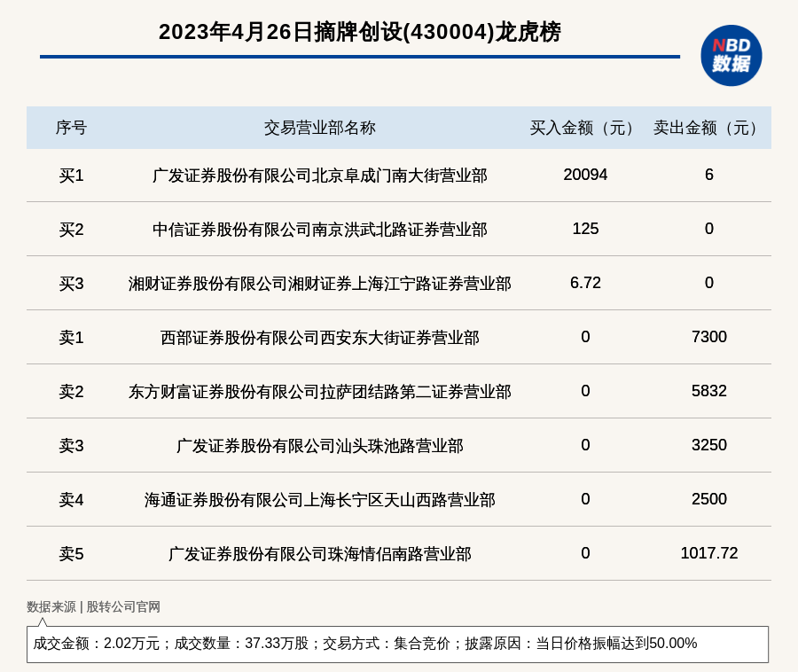Click the 交易方式：集合竞价 summary text
Image resolution: width=798 pixels, height=672 pixels.
[x=387, y=644]
